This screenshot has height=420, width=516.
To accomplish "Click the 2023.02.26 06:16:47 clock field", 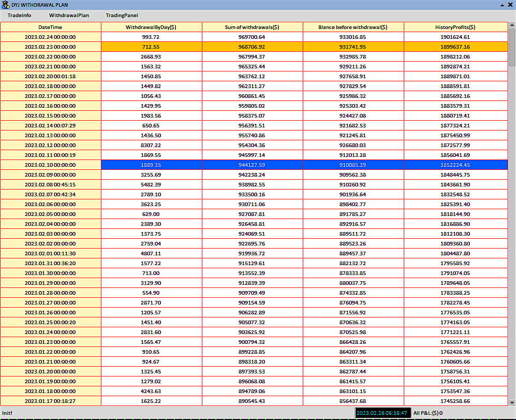I will (x=382, y=413).
